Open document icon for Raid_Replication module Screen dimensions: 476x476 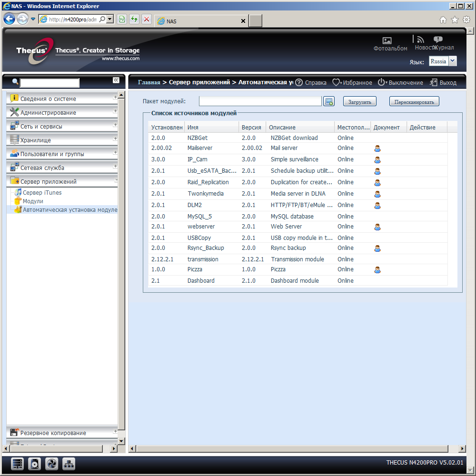[x=377, y=183]
